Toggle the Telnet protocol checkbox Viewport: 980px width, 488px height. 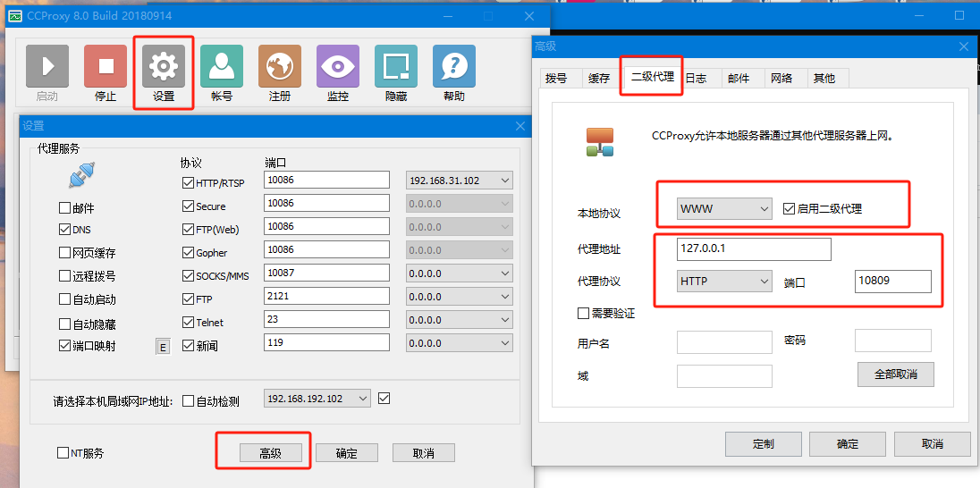tap(188, 322)
